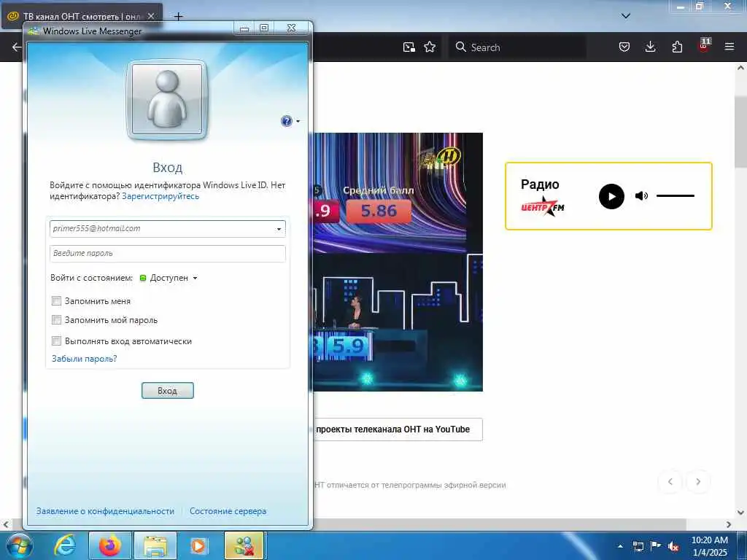Open a new Firefox tab with plus
This screenshot has width=747, height=560.
[178, 17]
